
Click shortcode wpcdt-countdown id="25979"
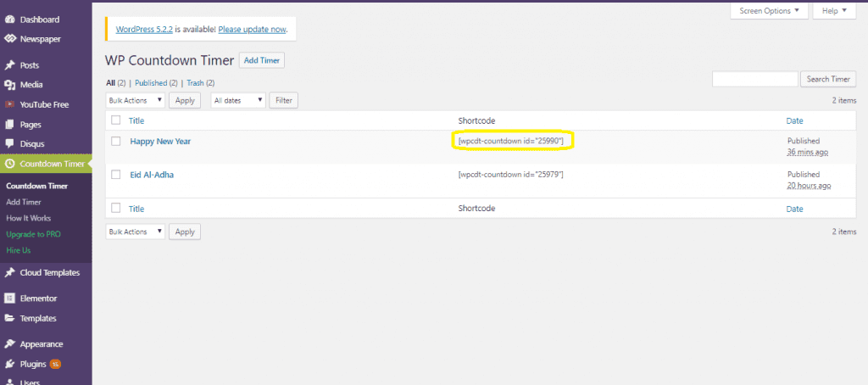pyautogui.click(x=511, y=175)
